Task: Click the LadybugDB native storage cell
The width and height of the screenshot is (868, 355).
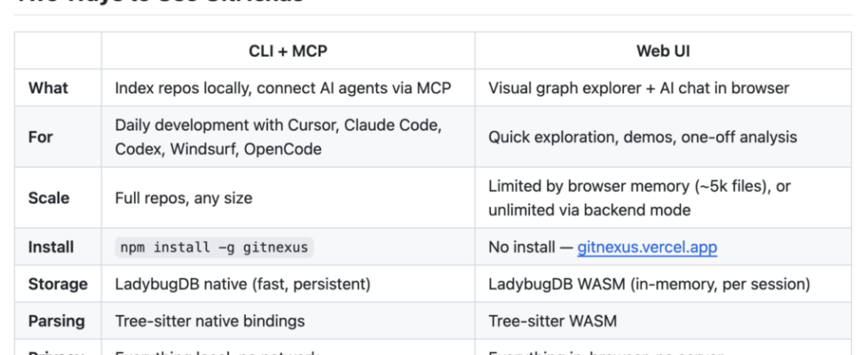Action: tap(242, 284)
